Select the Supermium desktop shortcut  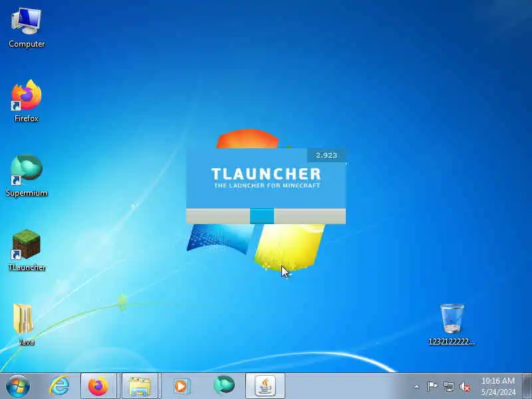(27, 176)
